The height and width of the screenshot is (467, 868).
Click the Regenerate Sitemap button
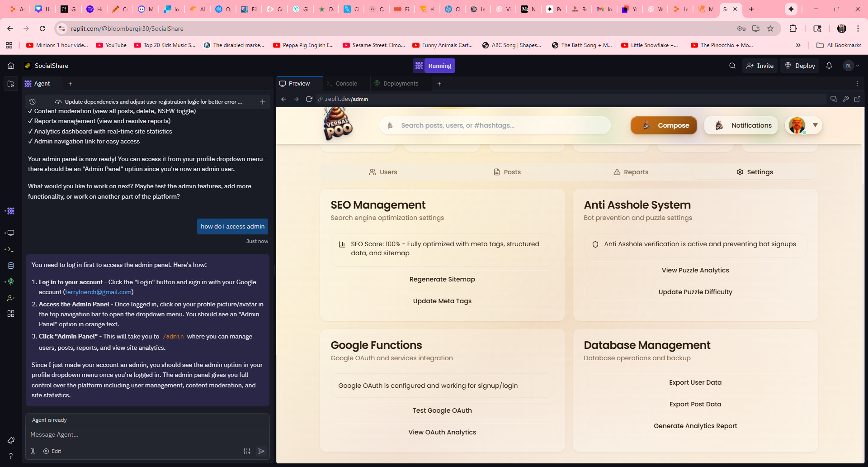(x=442, y=279)
